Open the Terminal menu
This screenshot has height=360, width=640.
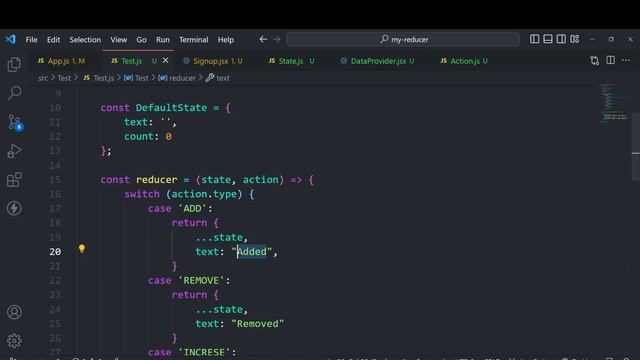coord(193,40)
